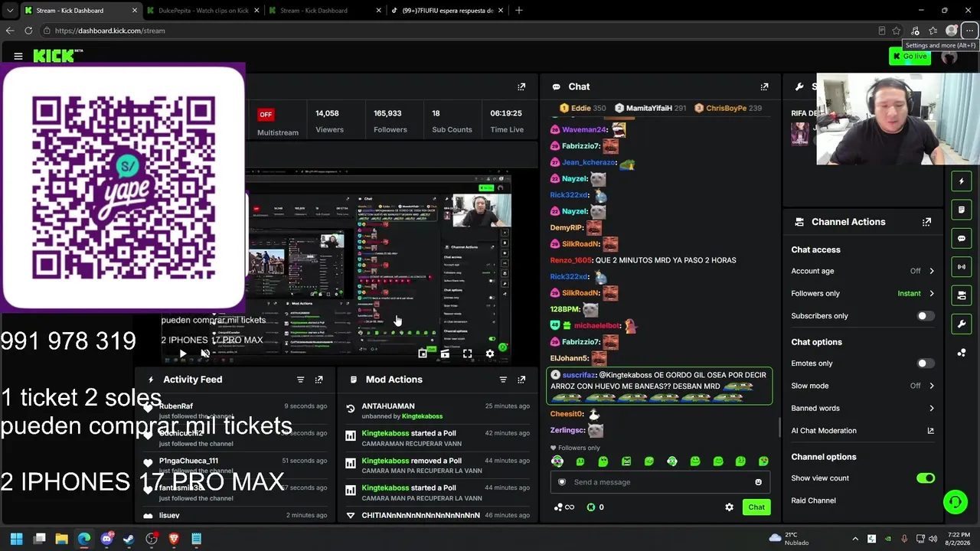Pop out the Channel Actions panel
980x551 pixels.
[926, 222]
